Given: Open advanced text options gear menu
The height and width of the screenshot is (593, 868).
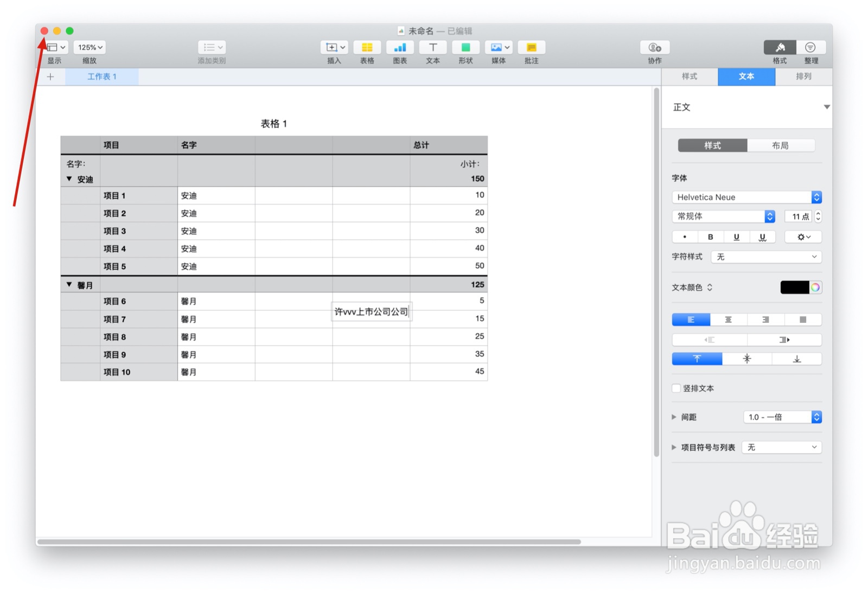Looking at the screenshot, I should click(803, 237).
